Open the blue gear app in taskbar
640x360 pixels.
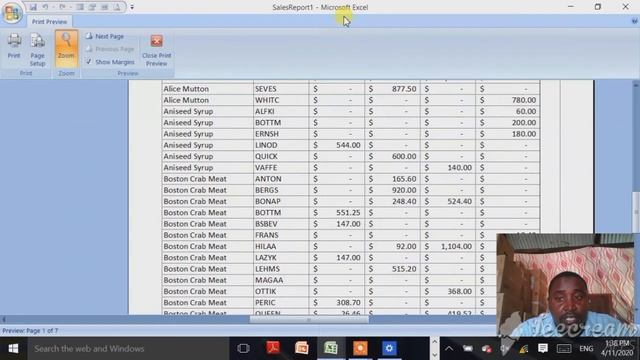tap(389, 348)
